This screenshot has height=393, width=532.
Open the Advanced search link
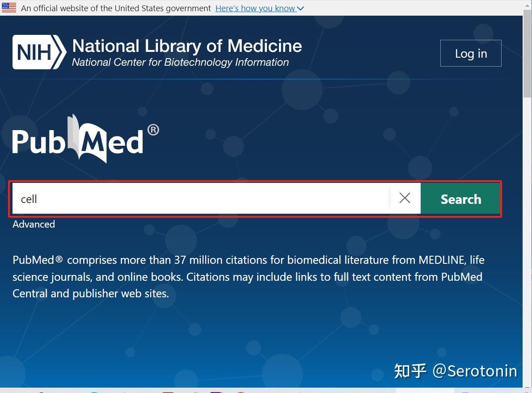[x=34, y=224]
